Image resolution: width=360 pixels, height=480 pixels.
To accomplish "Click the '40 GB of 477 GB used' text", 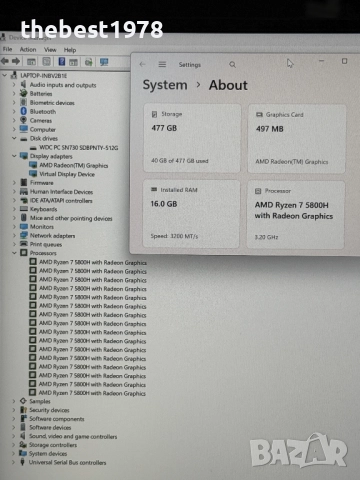I will click(180, 161).
